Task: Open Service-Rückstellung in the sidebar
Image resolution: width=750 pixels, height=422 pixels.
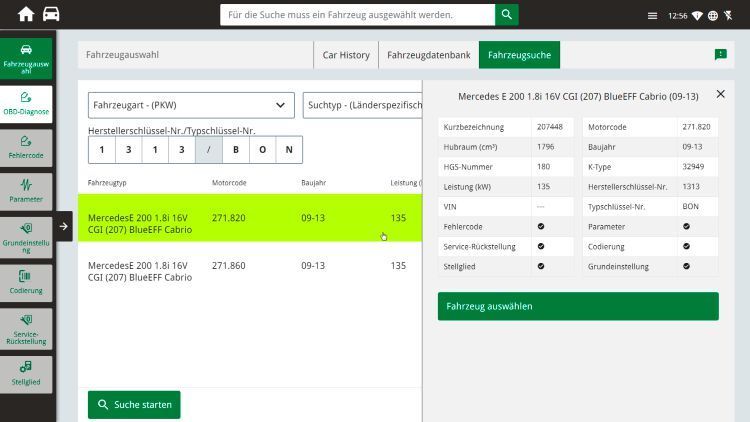Action: coord(26,329)
